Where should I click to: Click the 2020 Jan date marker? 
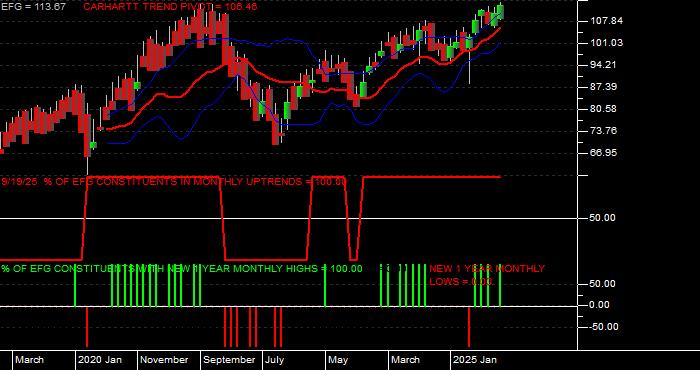pos(100,360)
